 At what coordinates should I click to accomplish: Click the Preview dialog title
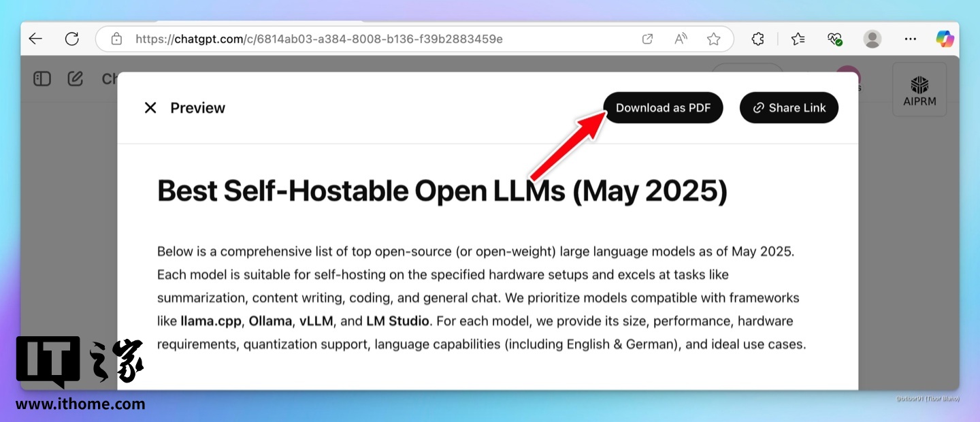click(x=197, y=108)
